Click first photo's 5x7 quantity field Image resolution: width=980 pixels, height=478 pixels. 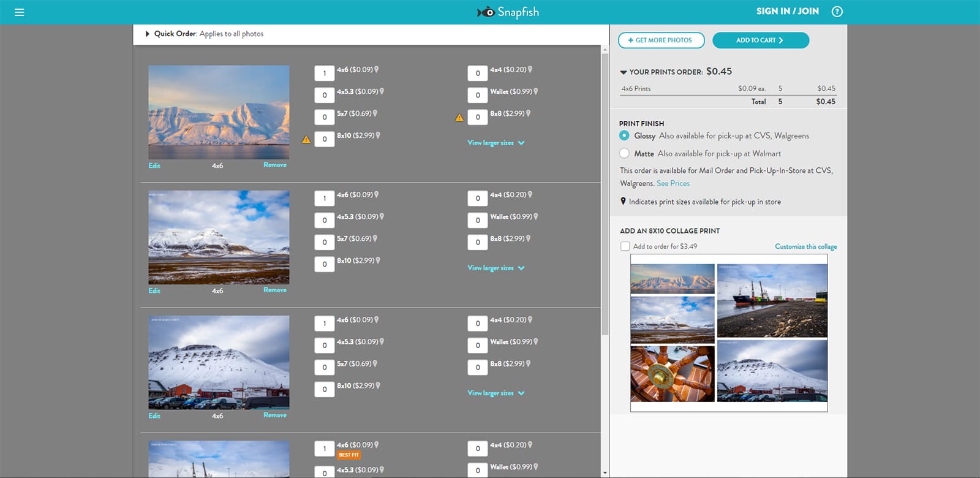(x=325, y=117)
